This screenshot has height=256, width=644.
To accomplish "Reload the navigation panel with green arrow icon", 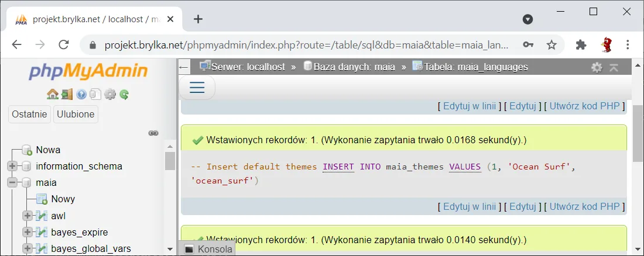I will [x=124, y=95].
